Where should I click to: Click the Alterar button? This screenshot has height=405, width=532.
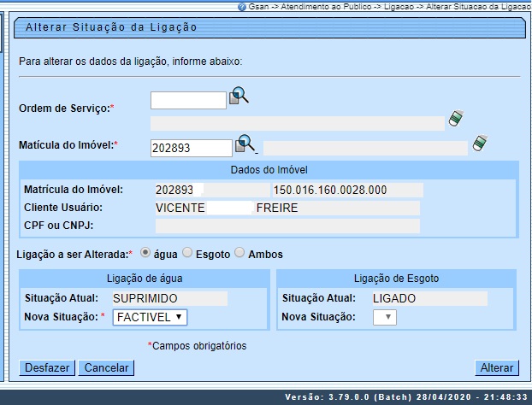click(x=497, y=368)
